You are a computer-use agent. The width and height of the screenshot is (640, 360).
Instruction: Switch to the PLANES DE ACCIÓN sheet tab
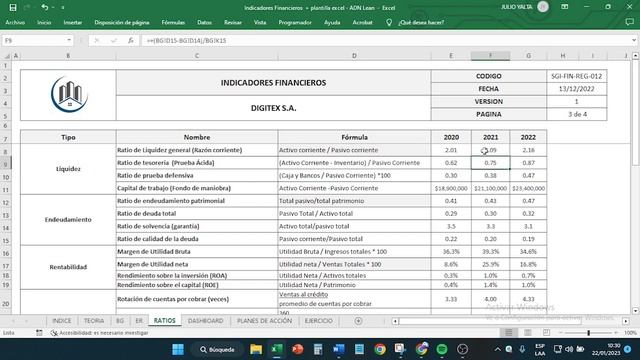264,321
